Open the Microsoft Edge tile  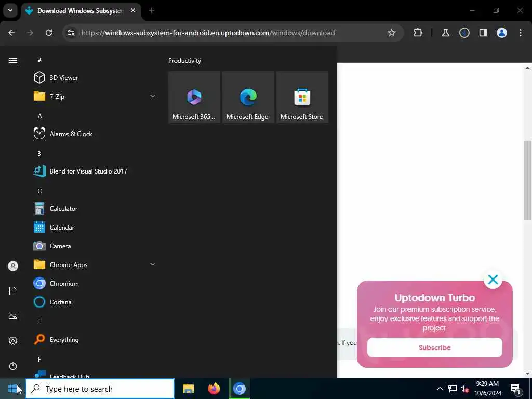pos(248,97)
